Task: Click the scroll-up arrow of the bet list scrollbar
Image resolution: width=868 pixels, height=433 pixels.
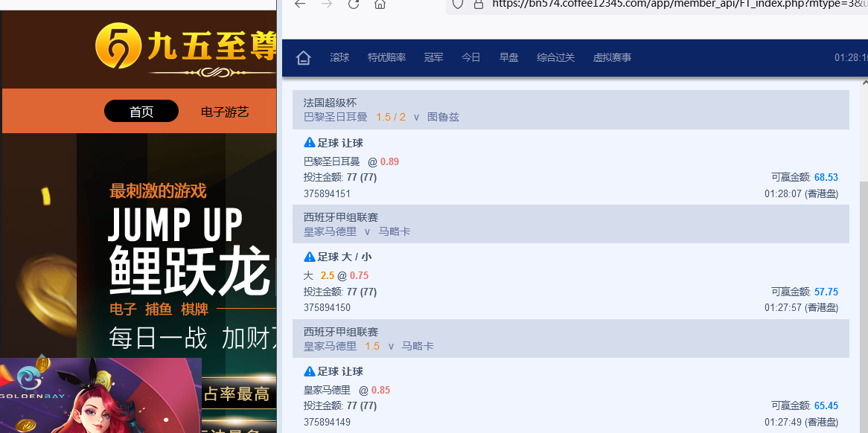Action: click(864, 83)
